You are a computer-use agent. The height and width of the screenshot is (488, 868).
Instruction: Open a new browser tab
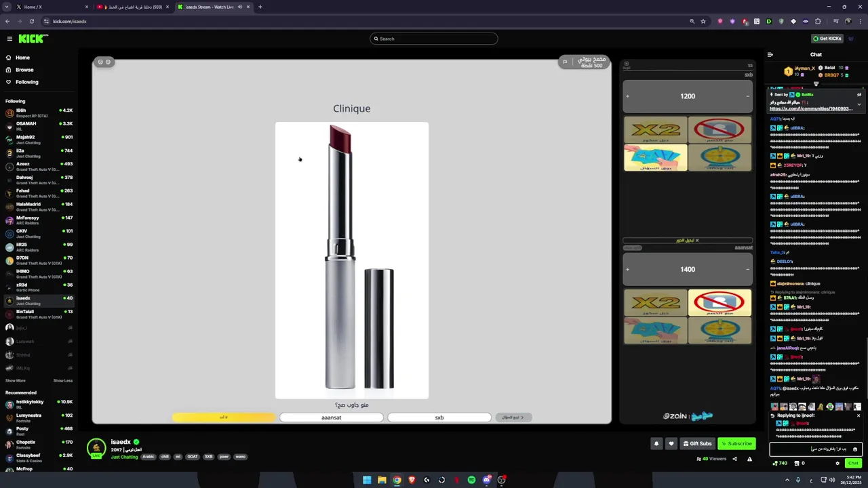pos(260,7)
